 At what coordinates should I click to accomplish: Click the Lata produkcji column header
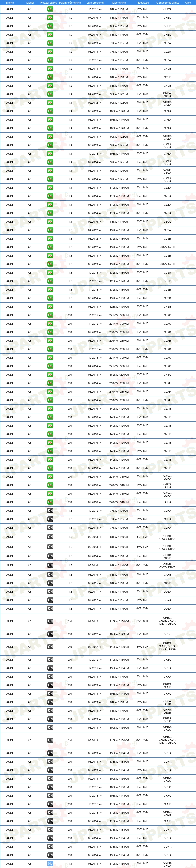(x=95, y=3)
